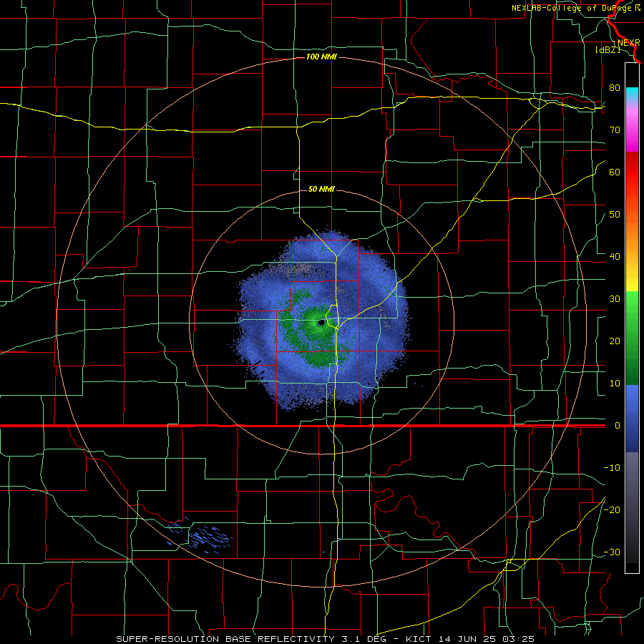Viewport: 644px width, 644px height.
Task: Select the 50 NMI range ring label
Action: 321,189
